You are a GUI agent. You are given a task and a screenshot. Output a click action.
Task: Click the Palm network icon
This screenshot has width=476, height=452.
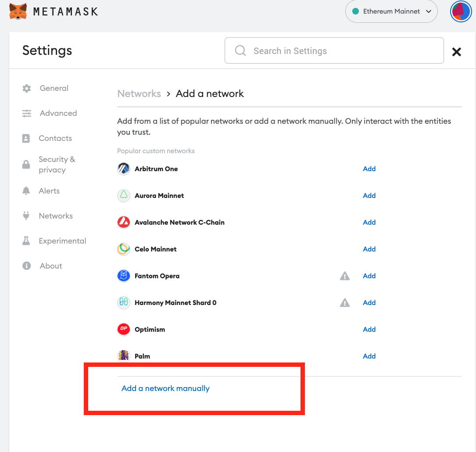tap(123, 356)
